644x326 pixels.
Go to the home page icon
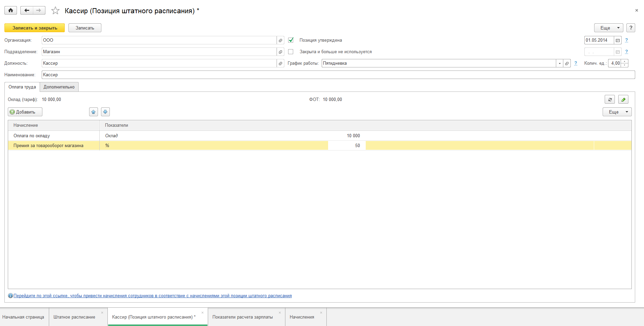(11, 11)
